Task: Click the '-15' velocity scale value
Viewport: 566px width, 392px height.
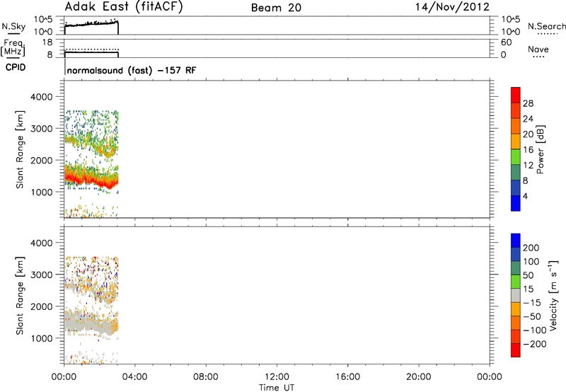Action: pos(531,303)
